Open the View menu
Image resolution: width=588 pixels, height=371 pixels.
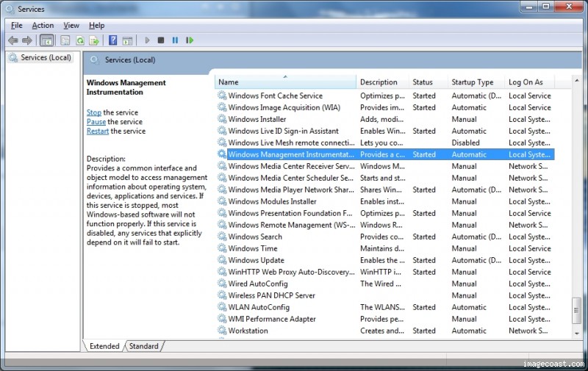pos(71,25)
